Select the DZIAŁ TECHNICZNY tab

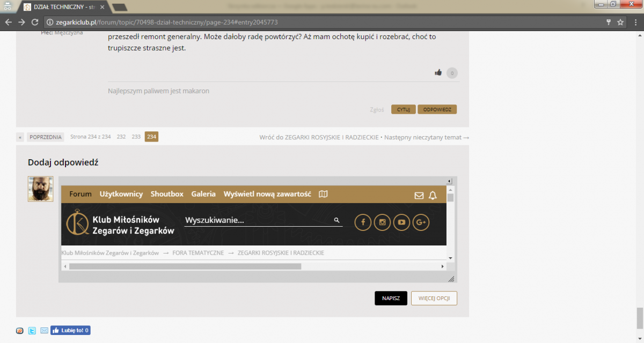(63, 7)
